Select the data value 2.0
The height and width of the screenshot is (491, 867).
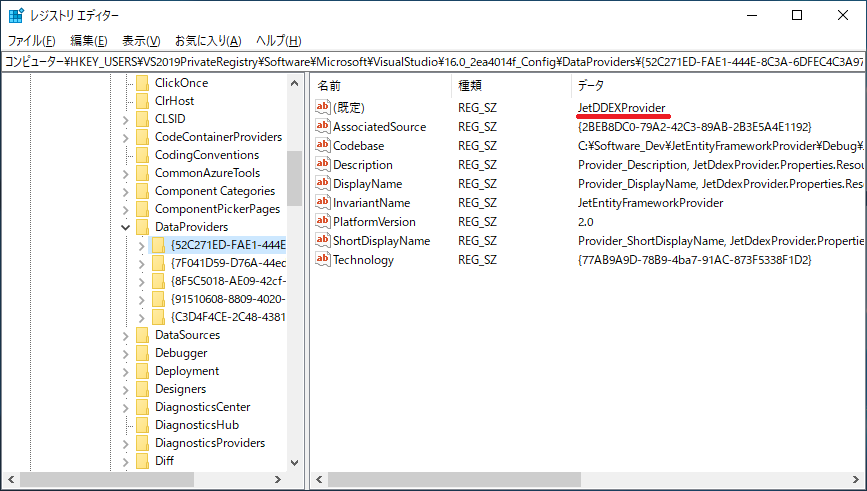(x=586, y=222)
